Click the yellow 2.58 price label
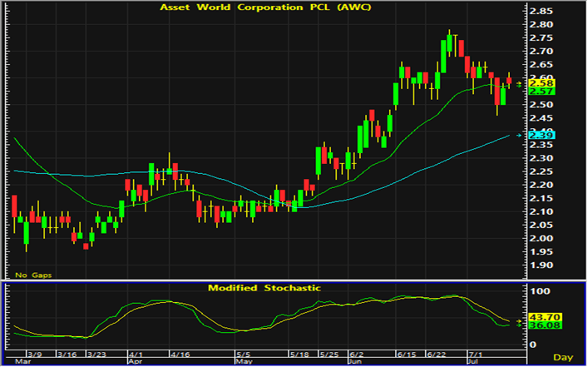The image size is (588, 367). (x=541, y=83)
